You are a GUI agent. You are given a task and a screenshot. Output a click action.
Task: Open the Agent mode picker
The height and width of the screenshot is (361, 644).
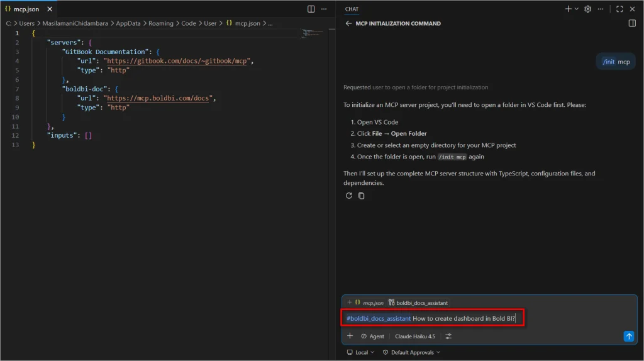(372, 336)
